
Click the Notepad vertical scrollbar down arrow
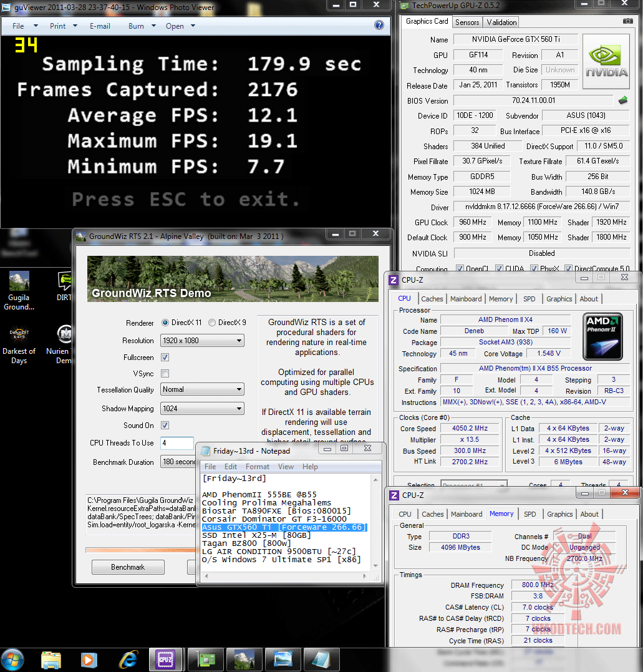point(375,566)
